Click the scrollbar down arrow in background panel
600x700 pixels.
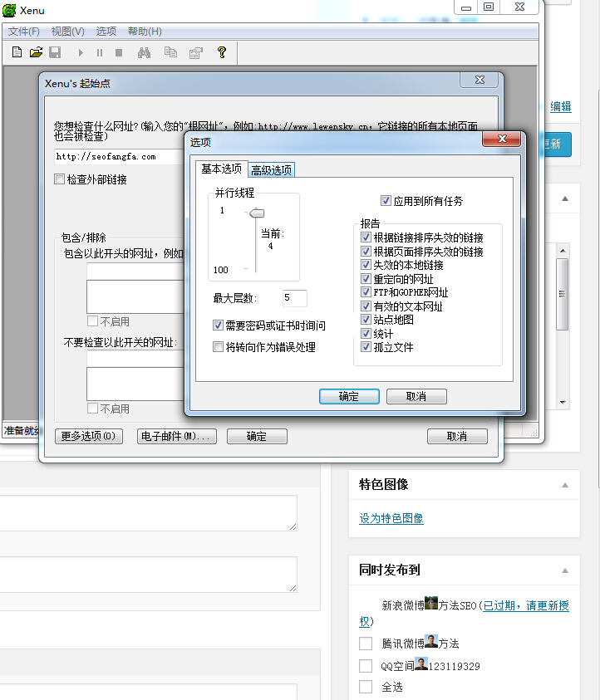[x=563, y=402]
